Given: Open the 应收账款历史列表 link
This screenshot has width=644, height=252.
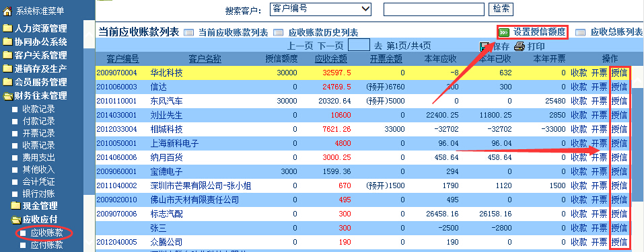Looking at the screenshot, I should (323, 32).
